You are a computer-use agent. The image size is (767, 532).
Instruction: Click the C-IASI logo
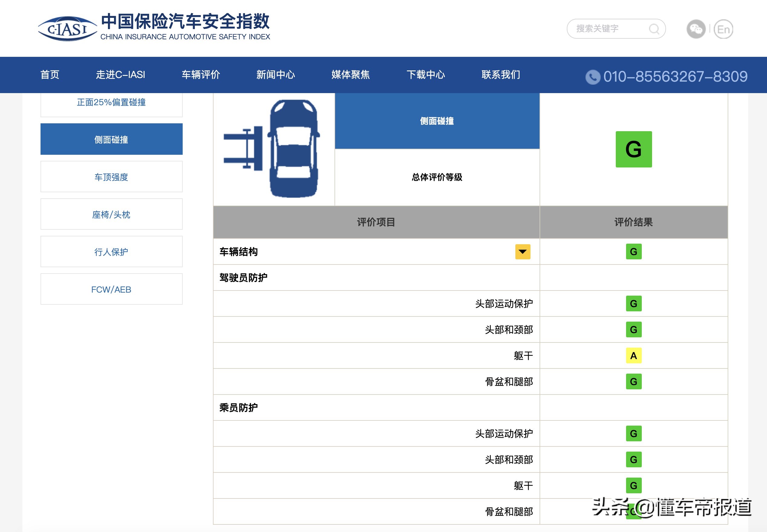click(x=68, y=29)
